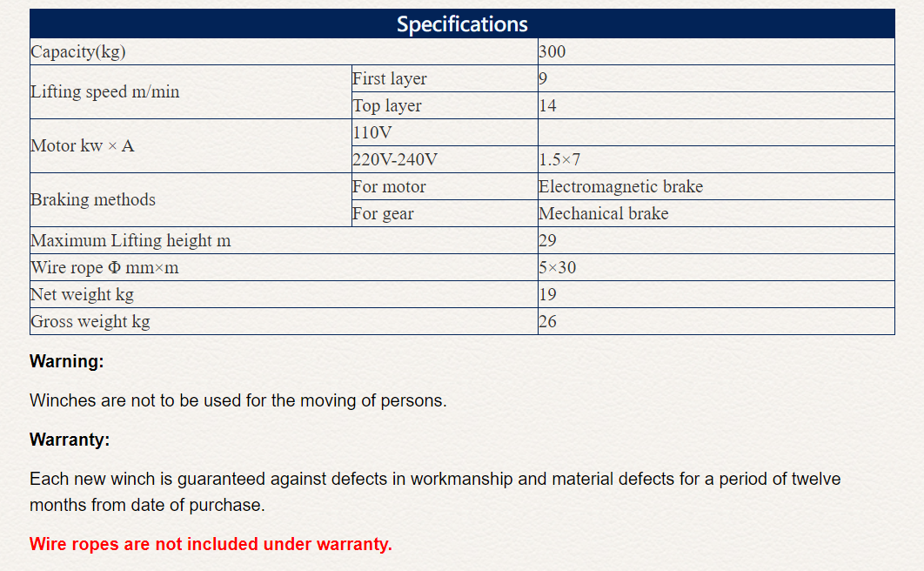Select the Mechanical brake cell

tap(604, 214)
